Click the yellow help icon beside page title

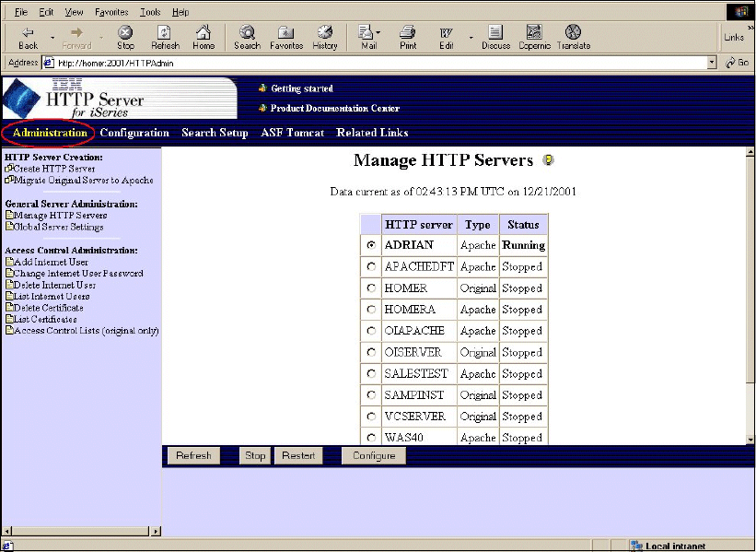(549, 161)
